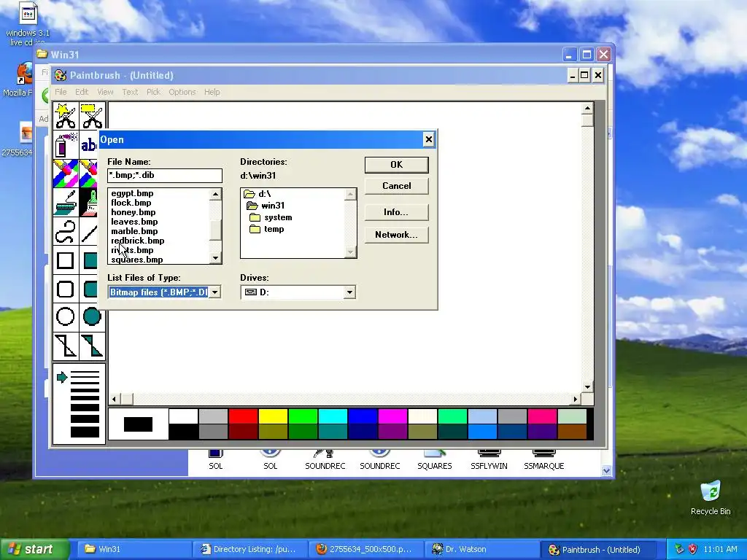The image size is (747, 560).
Task: Select the Color Eraser tool
Action: [66, 174]
